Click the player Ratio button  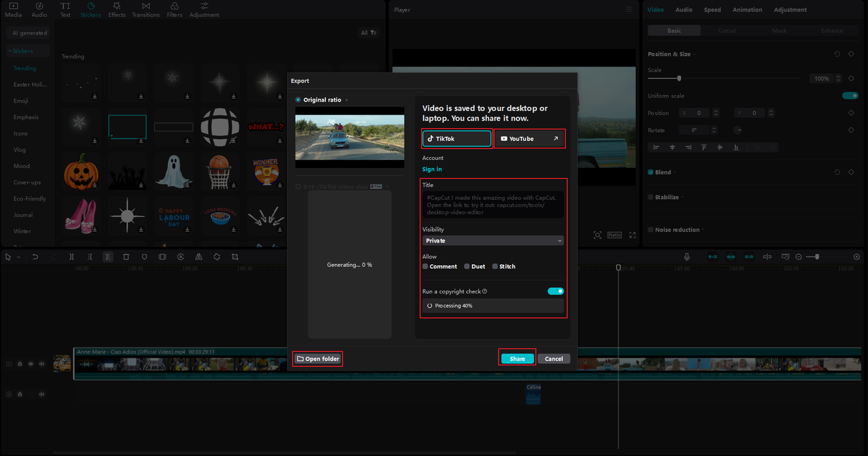(x=614, y=235)
